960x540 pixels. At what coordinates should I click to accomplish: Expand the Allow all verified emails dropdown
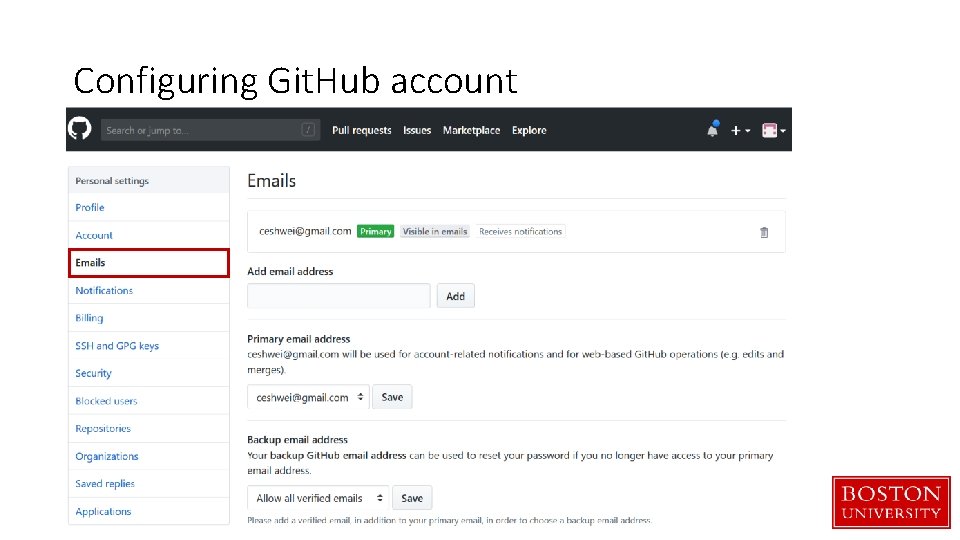point(317,498)
